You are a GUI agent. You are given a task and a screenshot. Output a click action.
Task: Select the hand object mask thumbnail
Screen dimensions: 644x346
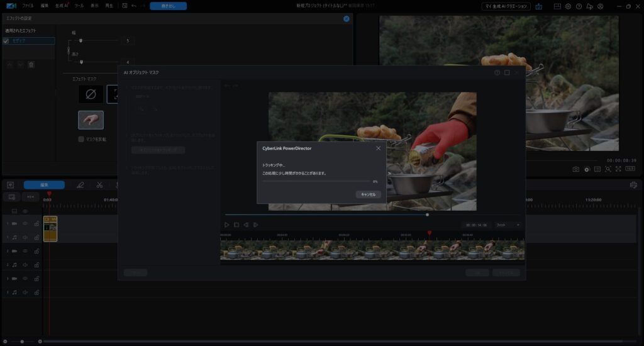[x=91, y=120]
